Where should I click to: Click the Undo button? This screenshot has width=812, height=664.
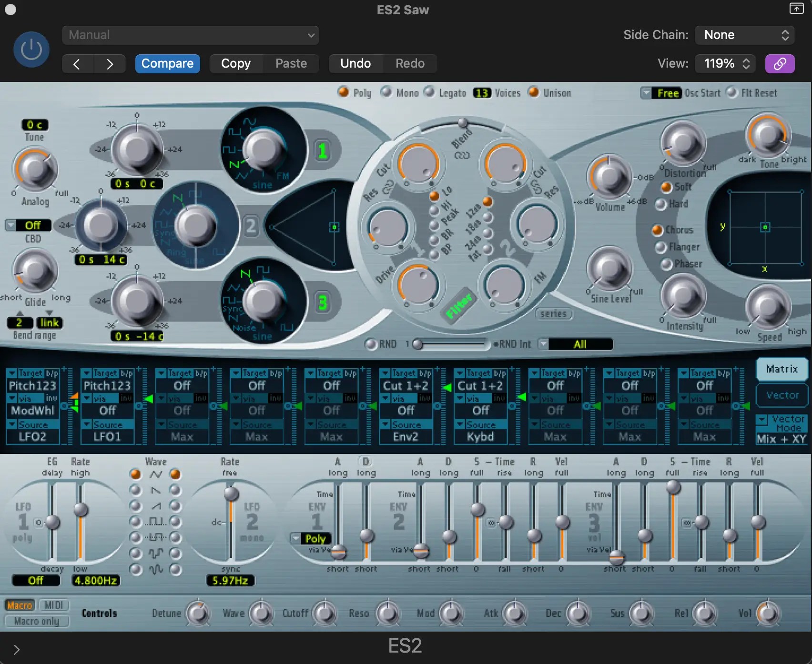click(x=355, y=63)
